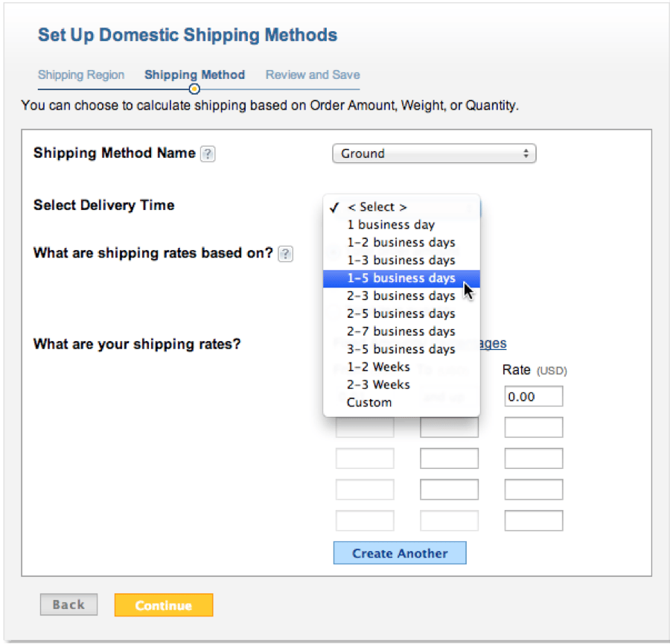Open the Review and Save tab

point(312,74)
